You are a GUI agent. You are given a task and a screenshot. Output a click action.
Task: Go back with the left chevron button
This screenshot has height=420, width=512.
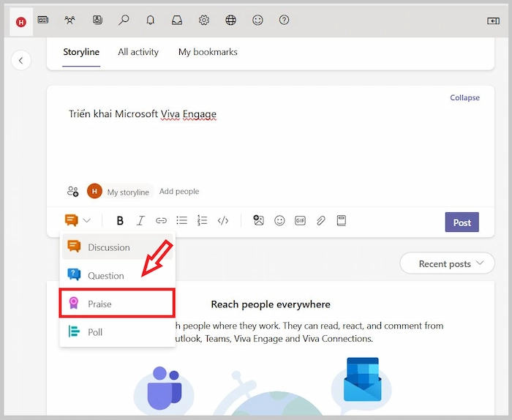[21, 61]
